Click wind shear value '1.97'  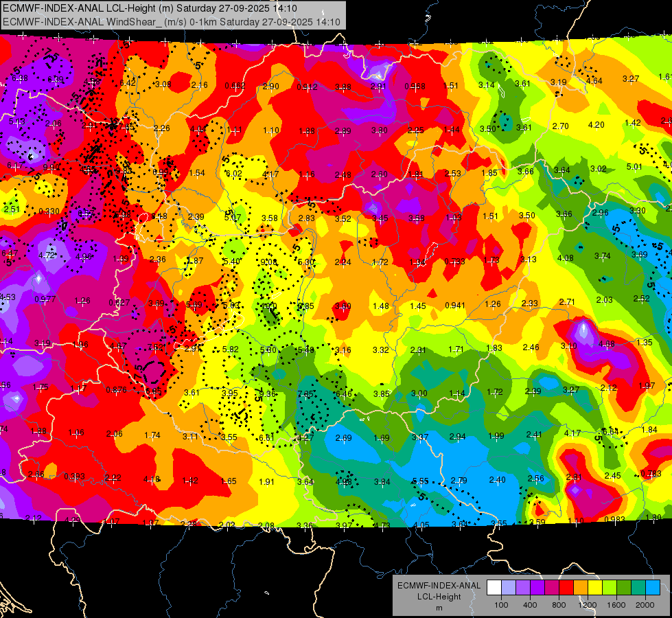(x=647, y=385)
